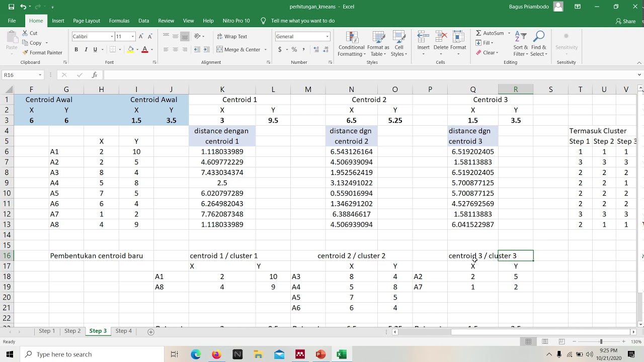Toggle Bold formatting
The image size is (644, 362).
click(x=76, y=49)
